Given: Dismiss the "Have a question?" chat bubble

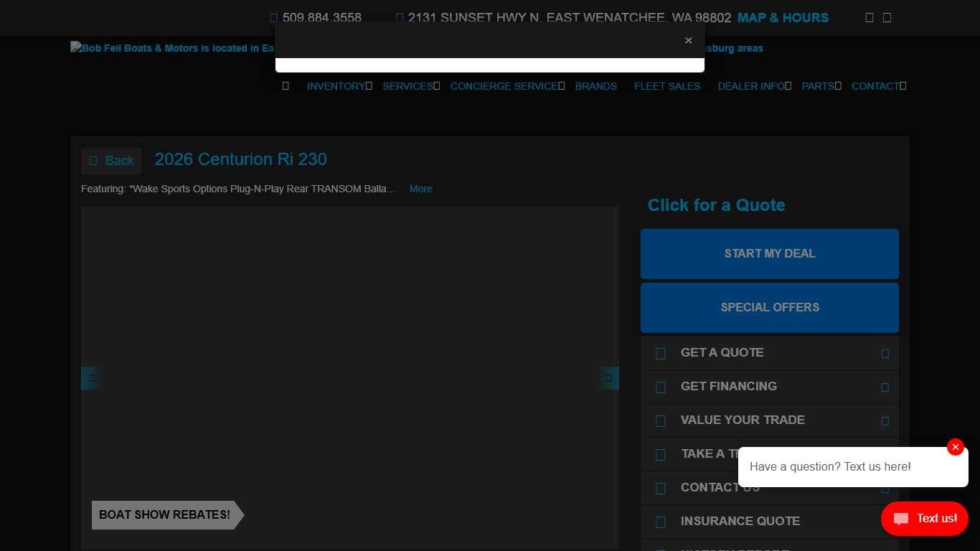Looking at the screenshot, I should pos(955,447).
